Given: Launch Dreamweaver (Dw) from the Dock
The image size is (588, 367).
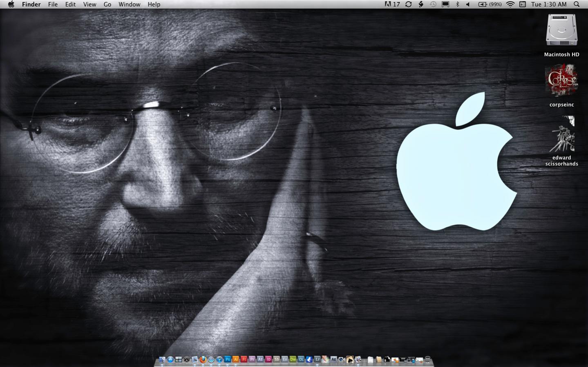Looking at the screenshot, I should pos(293,359).
